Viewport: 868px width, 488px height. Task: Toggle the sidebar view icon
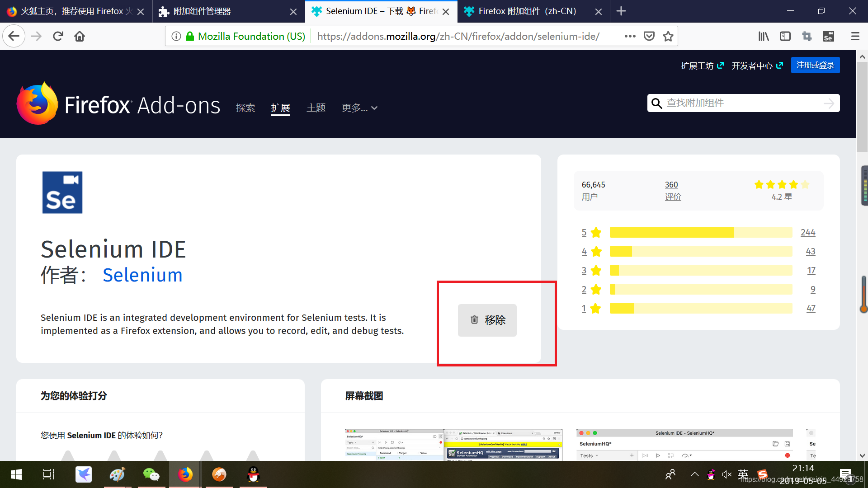pos(785,36)
